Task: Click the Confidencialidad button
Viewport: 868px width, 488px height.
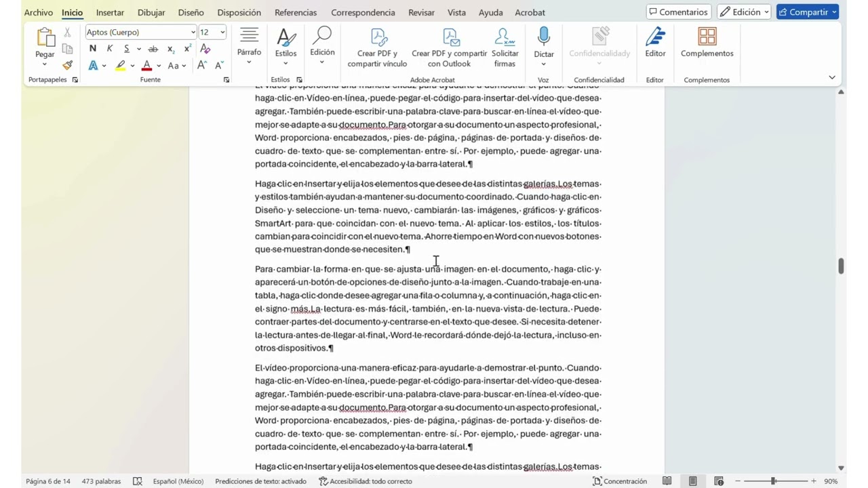Action: pos(599,42)
